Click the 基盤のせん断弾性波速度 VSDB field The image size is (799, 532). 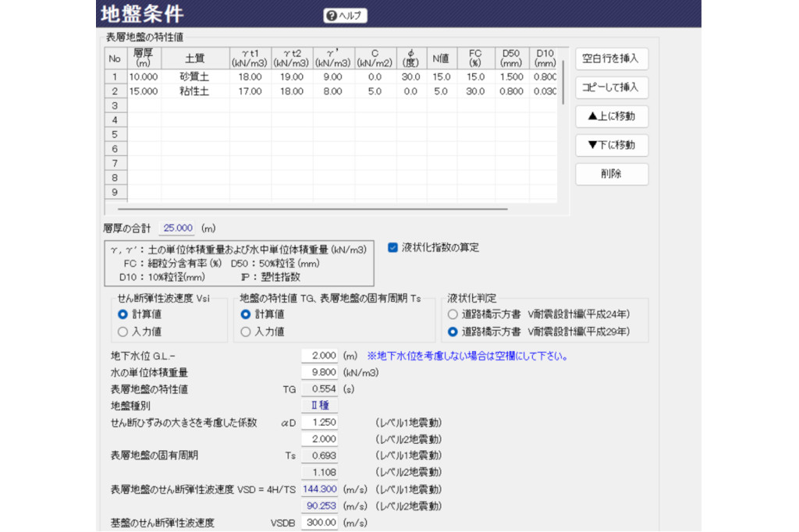click(321, 522)
